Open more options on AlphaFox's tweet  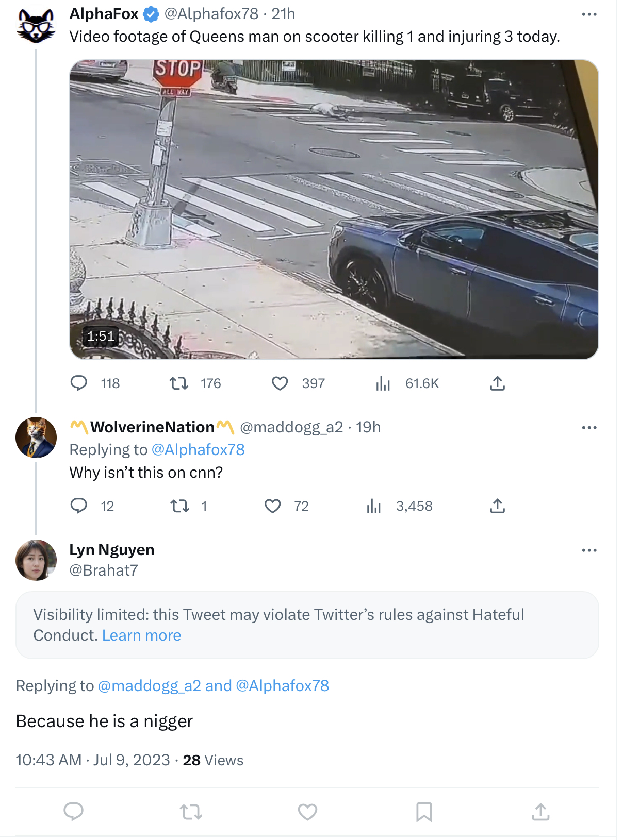589,14
